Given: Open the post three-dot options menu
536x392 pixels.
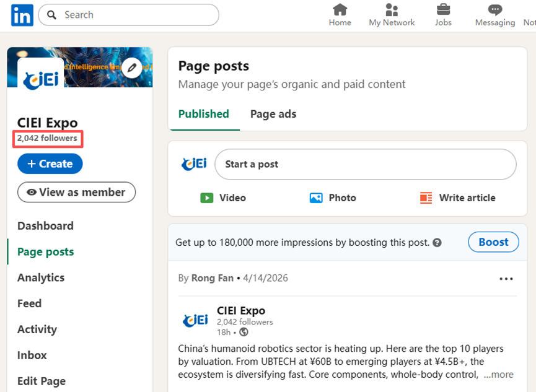Looking at the screenshot, I should pyautogui.click(x=506, y=279).
